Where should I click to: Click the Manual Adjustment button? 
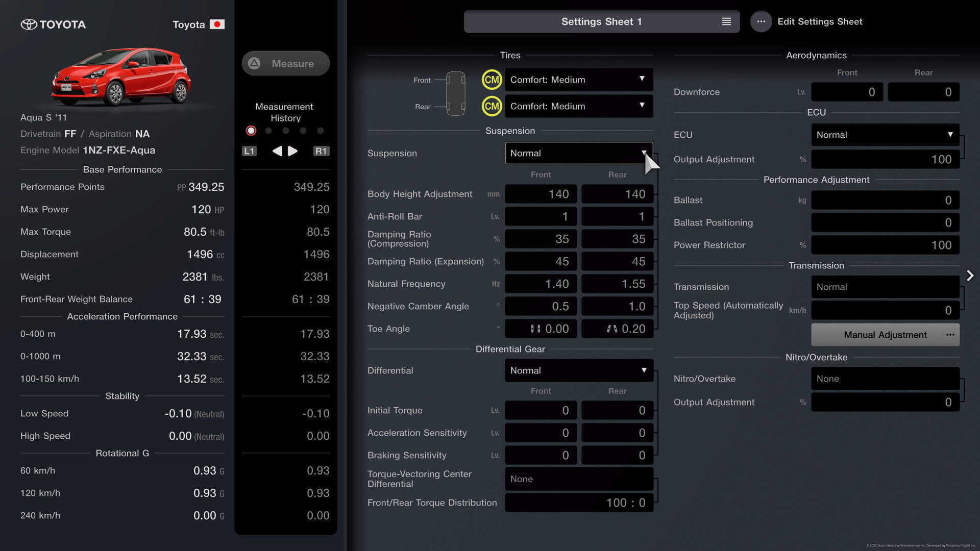point(886,334)
